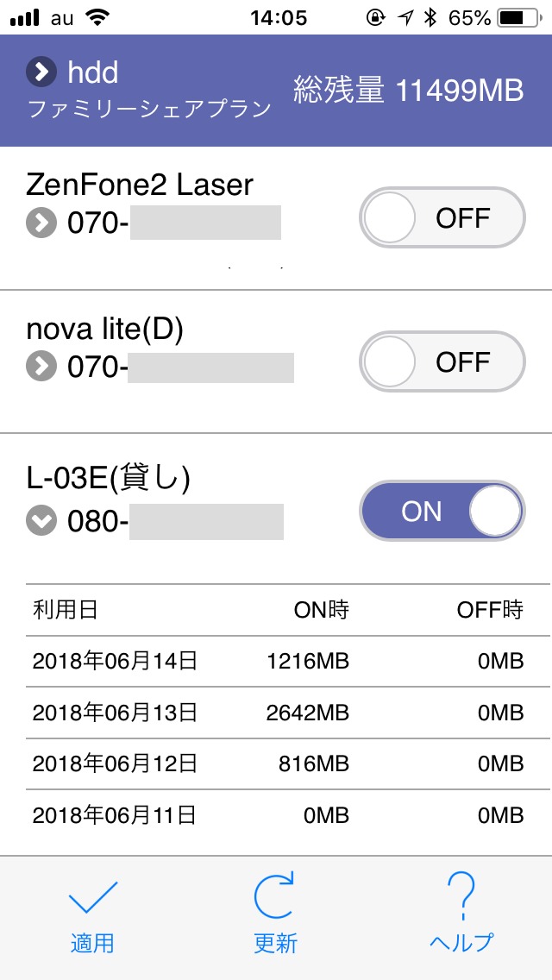The image size is (552, 980).
Task: Expand the nova lite(D) usage details
Action: (x=41, y=368)
